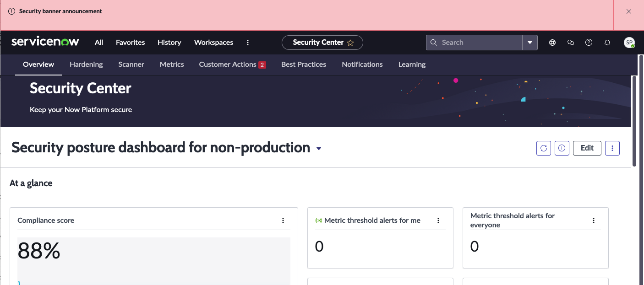This screenshot has width=644, height=285.
Task: Click the ServiceNow logo
Action: [45, 42]
